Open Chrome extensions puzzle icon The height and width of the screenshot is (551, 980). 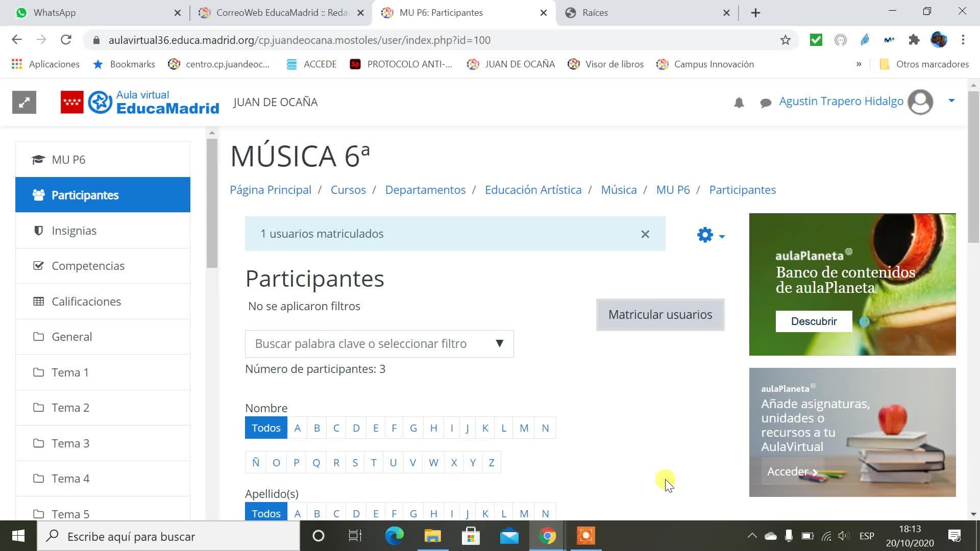[914, 40]
